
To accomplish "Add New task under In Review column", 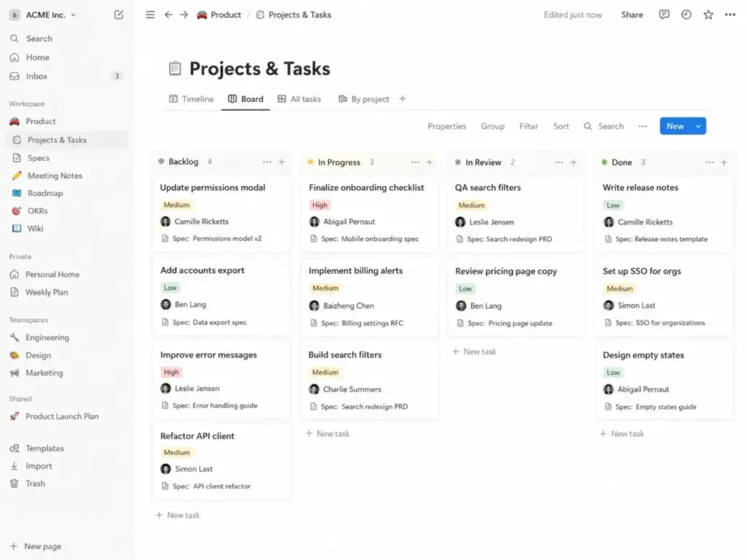I will coord(474,351).
